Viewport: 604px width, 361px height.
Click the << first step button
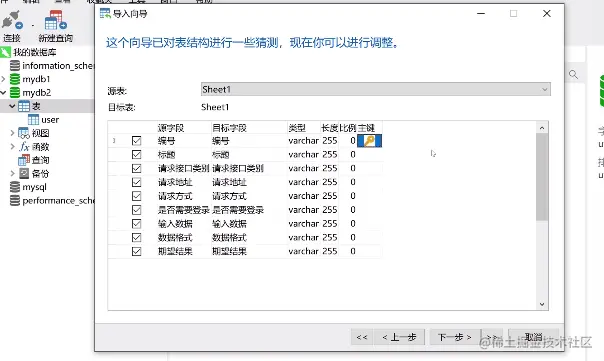(x=362, y=337)
